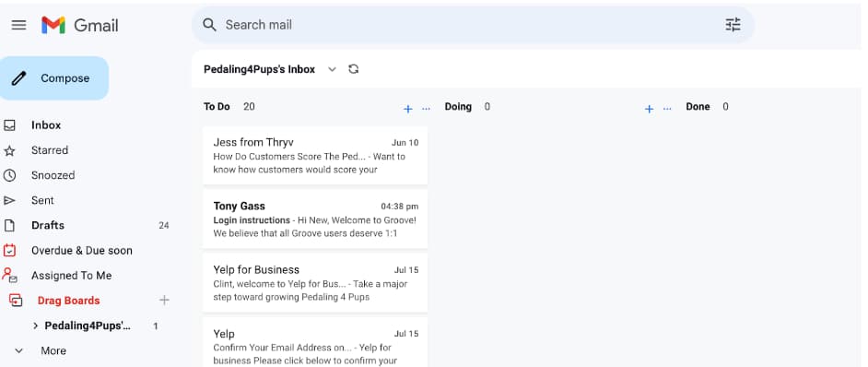Open Tony Gass Login instructions card
This screenshot has height=367, width=868.
click(315, 219)
